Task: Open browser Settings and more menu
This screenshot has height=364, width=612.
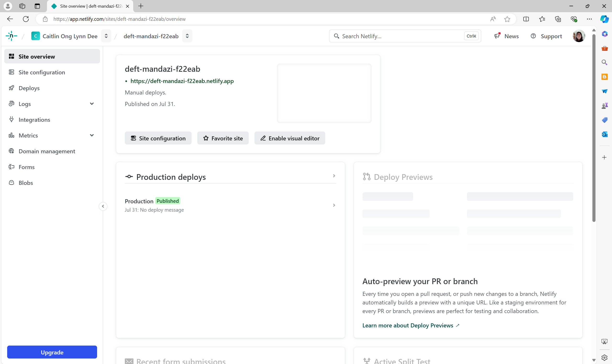Action: pyautogui.click(x=590, y=19)
